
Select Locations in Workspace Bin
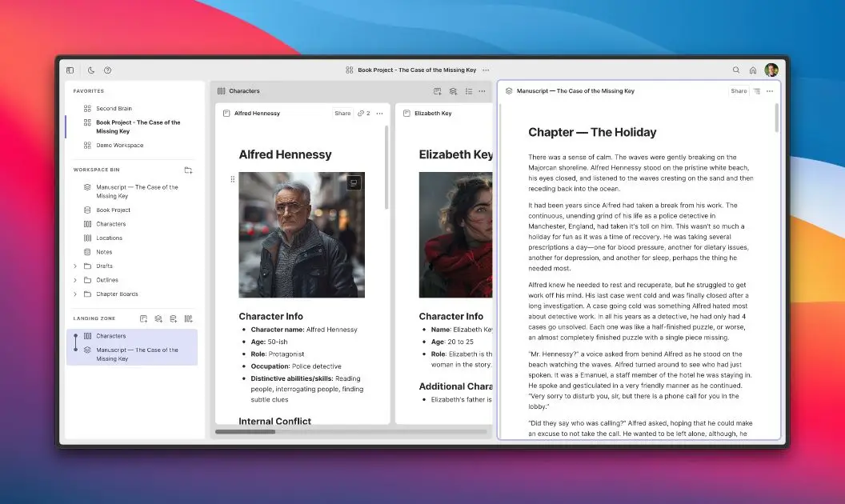point(110,238)
